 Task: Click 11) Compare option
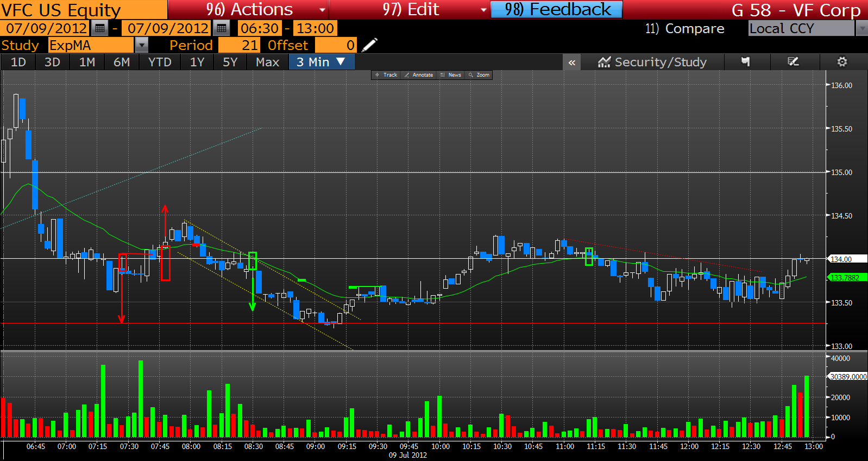[684, 28]
